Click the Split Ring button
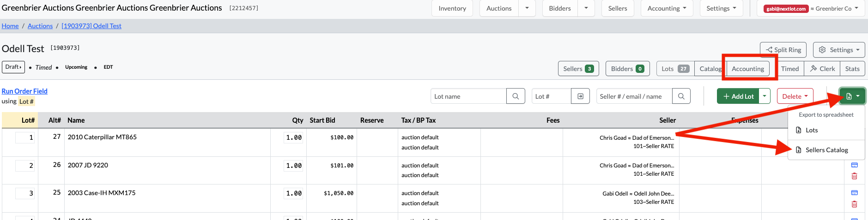This screenshot has height=220, width=868. click(783, 50)
